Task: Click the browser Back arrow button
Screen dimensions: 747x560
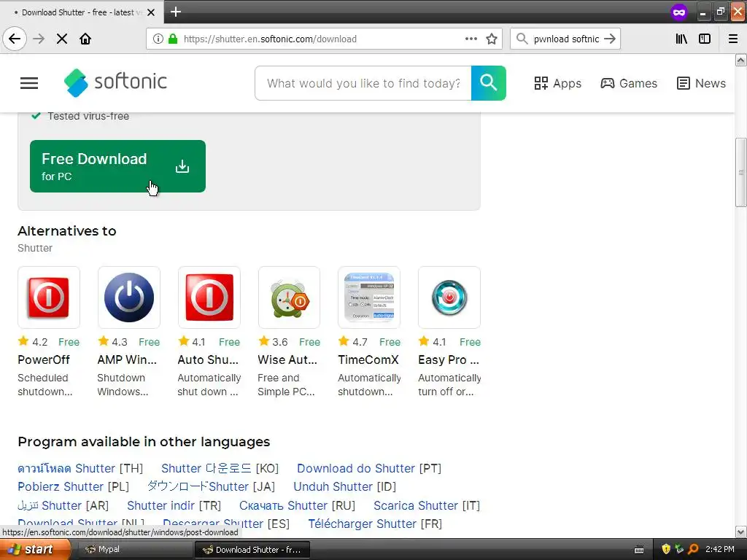Action: pos(15,39)
